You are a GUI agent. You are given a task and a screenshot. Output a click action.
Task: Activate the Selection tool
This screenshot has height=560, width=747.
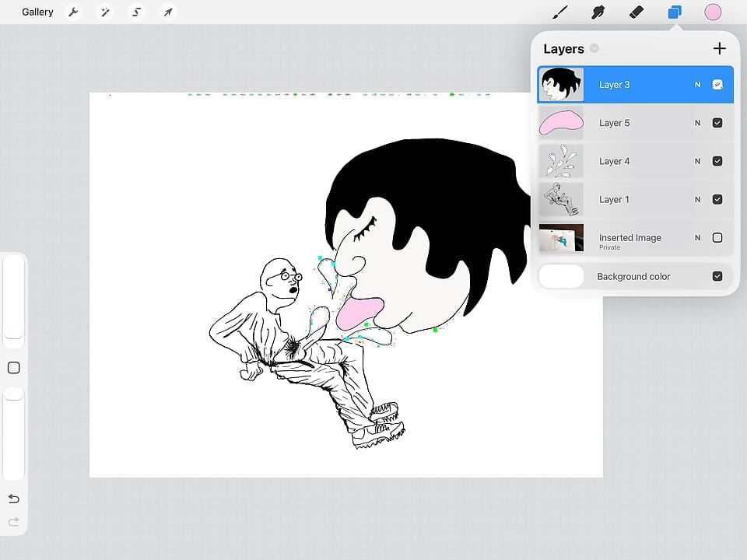(136, 12)
